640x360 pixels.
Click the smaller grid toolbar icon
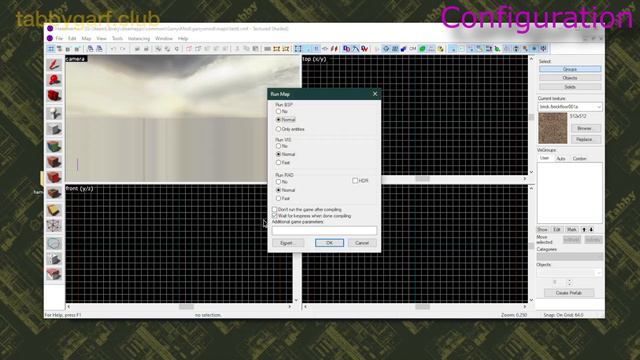tap(68, 49)
